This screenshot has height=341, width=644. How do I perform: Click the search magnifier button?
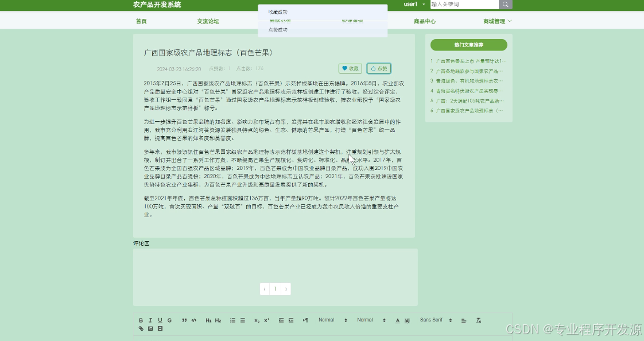(x=506, y=4)
